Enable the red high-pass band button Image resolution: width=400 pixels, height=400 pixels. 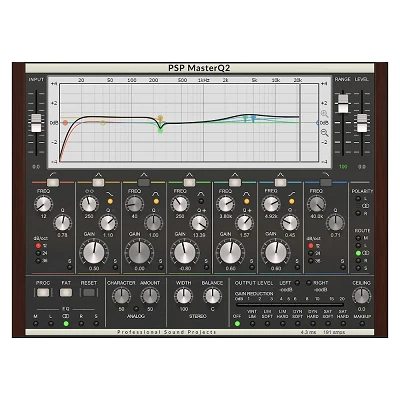[53, 182]
